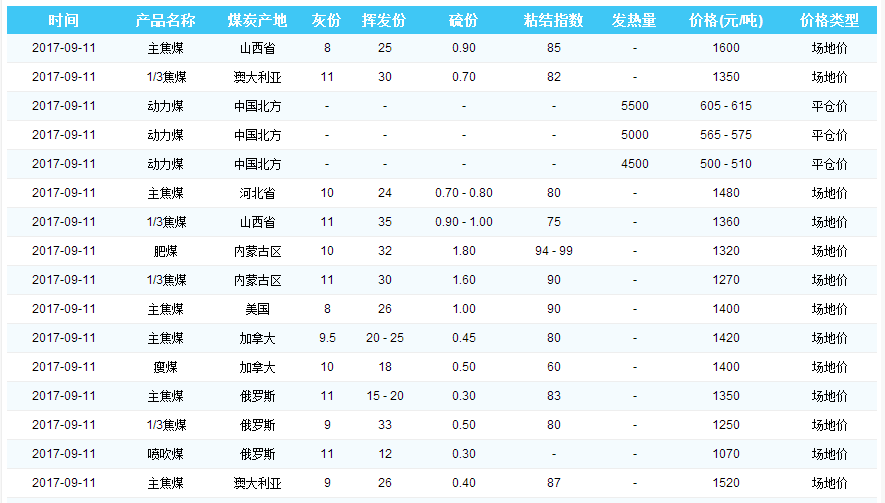Screen dimensions: 885x503
Task: Click the 河北省 origin cell
Action: tap(257, 193)
